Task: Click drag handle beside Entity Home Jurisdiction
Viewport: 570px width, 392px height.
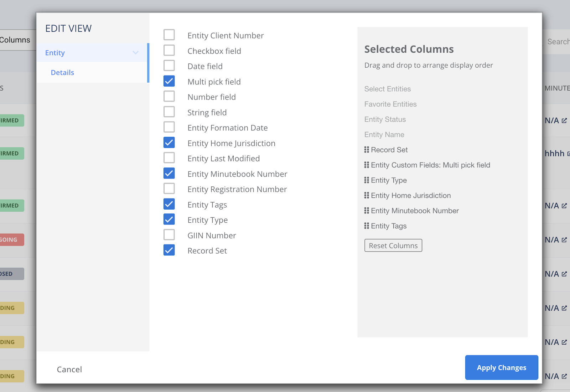Action: click(367, 195)
